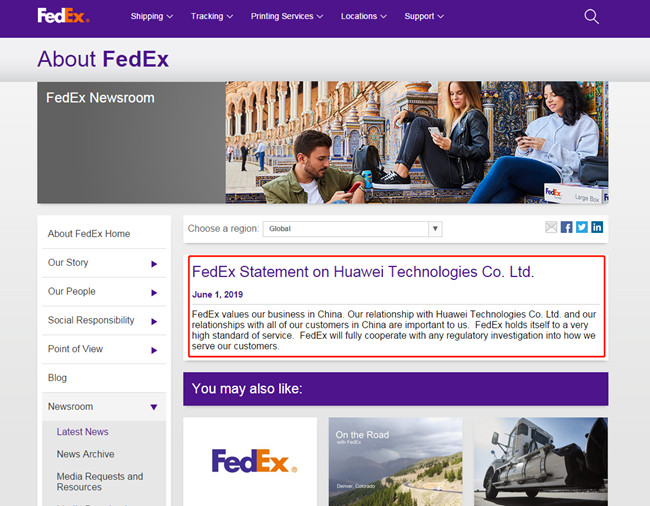Image resolution: width=650 pixels, height=506 pixels.
Task: Expand Our People arrow in sidebar
Action: coord(154,293)
